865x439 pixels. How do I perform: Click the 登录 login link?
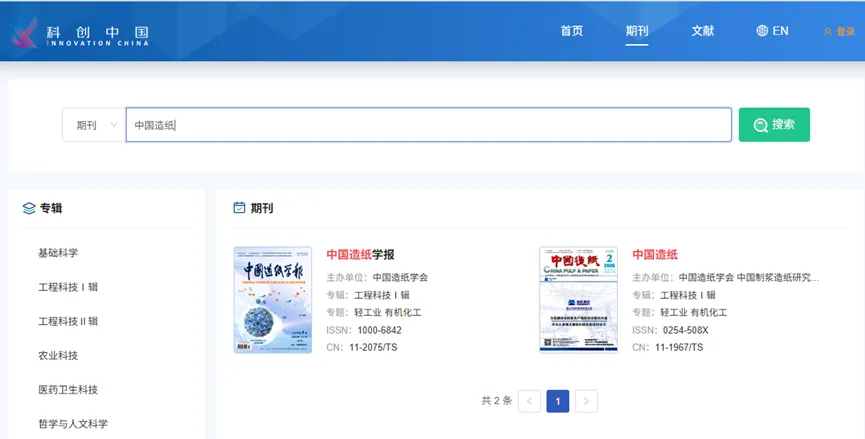tap(839, 32)
